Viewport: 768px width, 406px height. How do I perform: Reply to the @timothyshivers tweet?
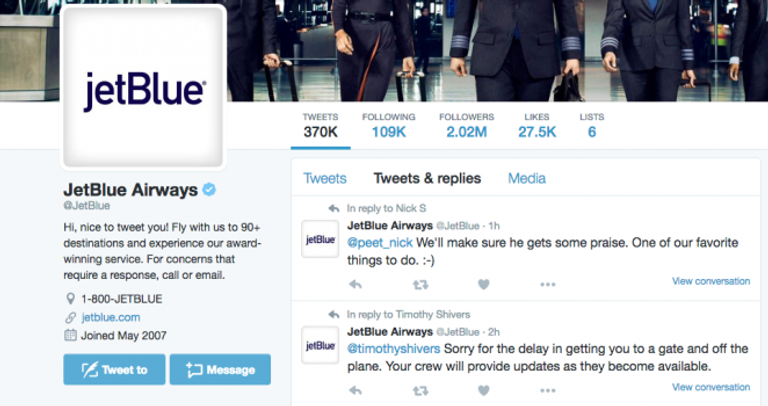pyautogui.click(x=356, y=391)
